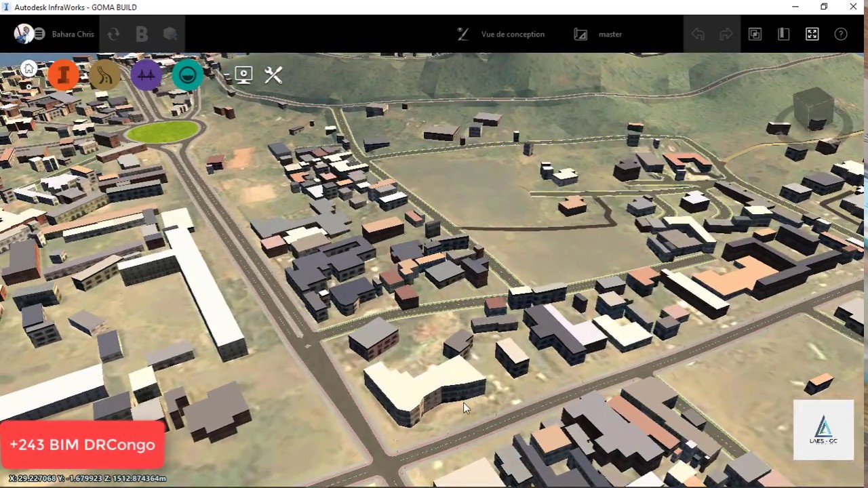Click the sync refresh icon
868x488 pixels.
[x=113, y=34]
